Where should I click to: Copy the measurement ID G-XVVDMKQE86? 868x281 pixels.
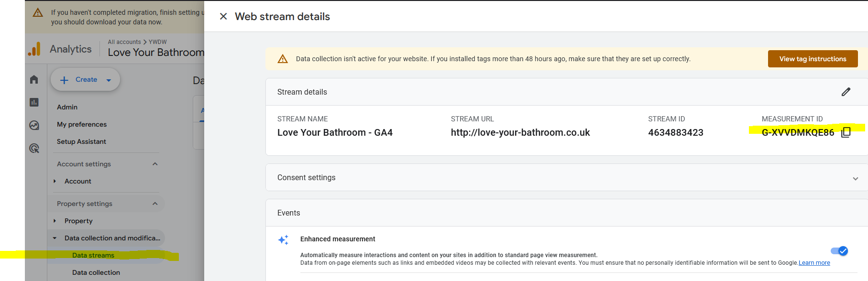click(846, 132)
